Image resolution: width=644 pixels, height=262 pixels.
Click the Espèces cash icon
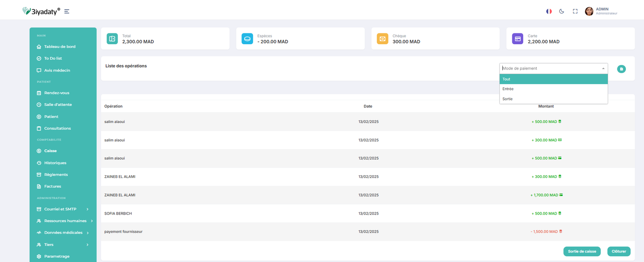247,39
